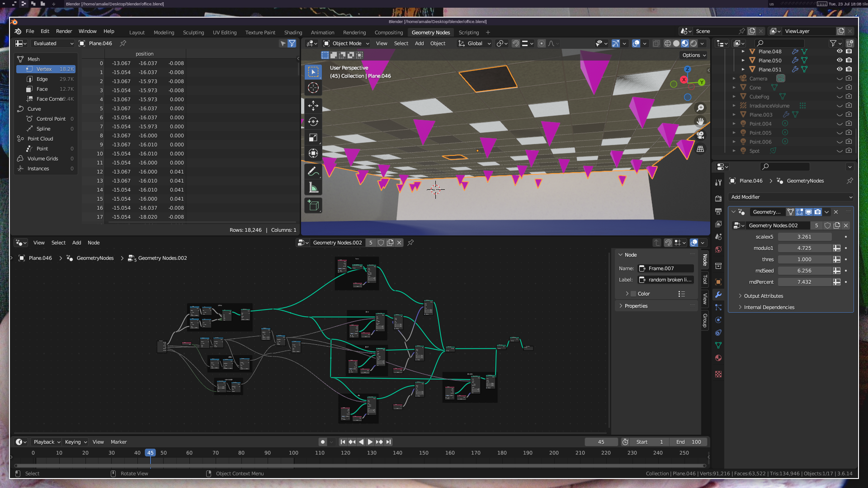The height and width of the screenshot is (488, 868).
Task: Click the jump to end playback button
Action: (x=388, y=442)
